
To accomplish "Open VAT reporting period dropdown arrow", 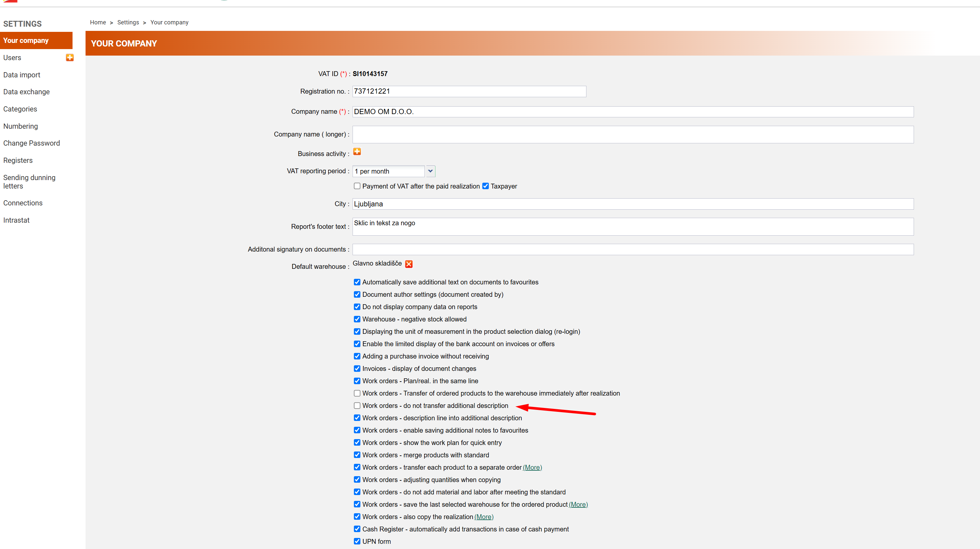I will coord(430,171).
